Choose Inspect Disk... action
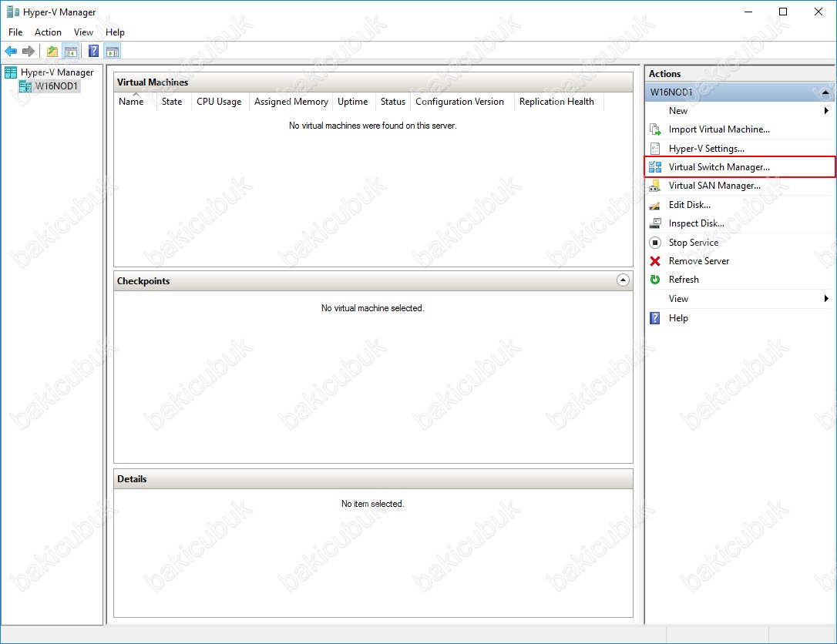 click(x=696, y=223)
